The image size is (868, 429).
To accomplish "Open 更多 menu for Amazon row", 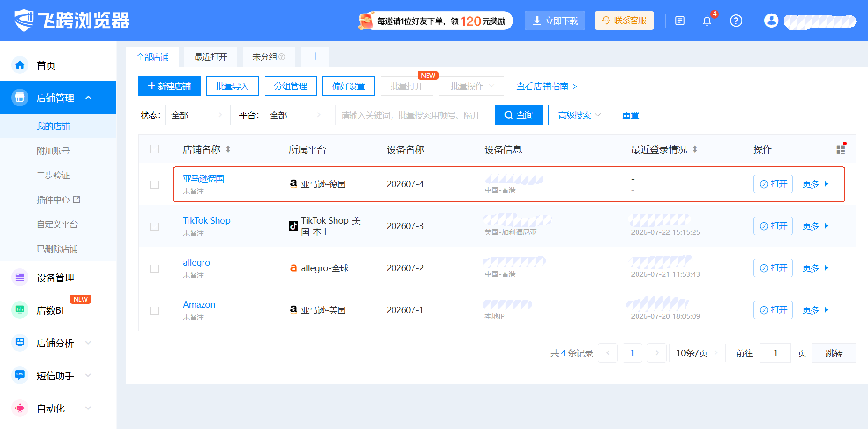I will [x=815, y=310].
